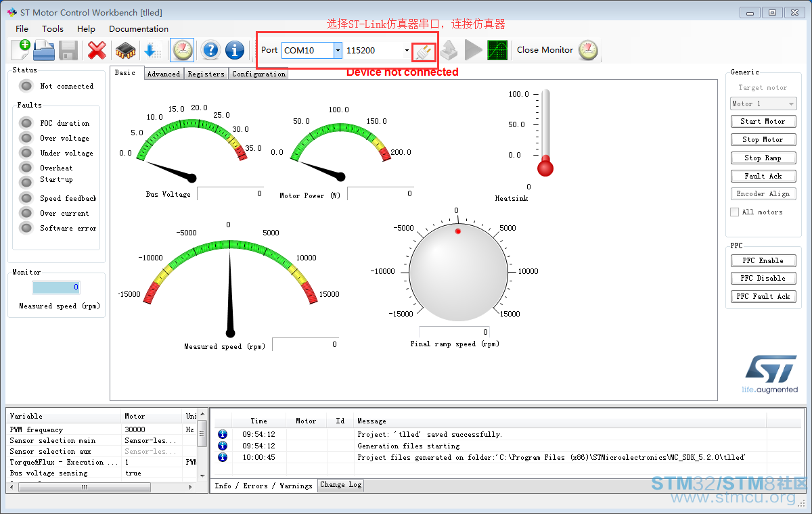This screenshot has width=812, height=514.
Task: Click the Start-up fault LED
Action: [x=26, y=182]
